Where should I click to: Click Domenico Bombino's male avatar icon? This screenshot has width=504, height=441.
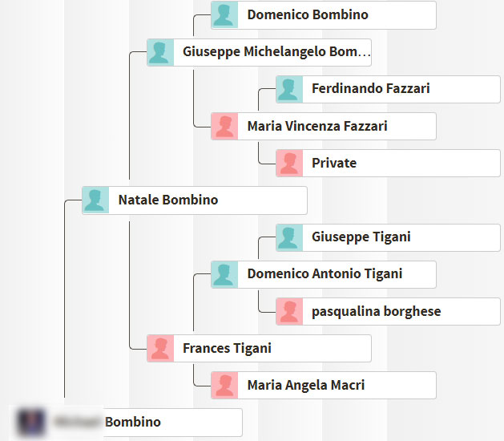(224, 14)
